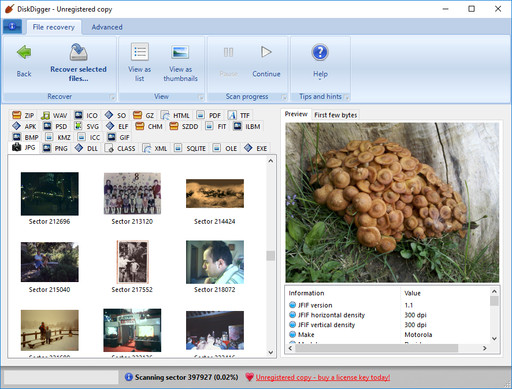The height and width of the screenshot is (389, 512).
Task: Click the information panel scroll right arrow
Action: point(485,348)
